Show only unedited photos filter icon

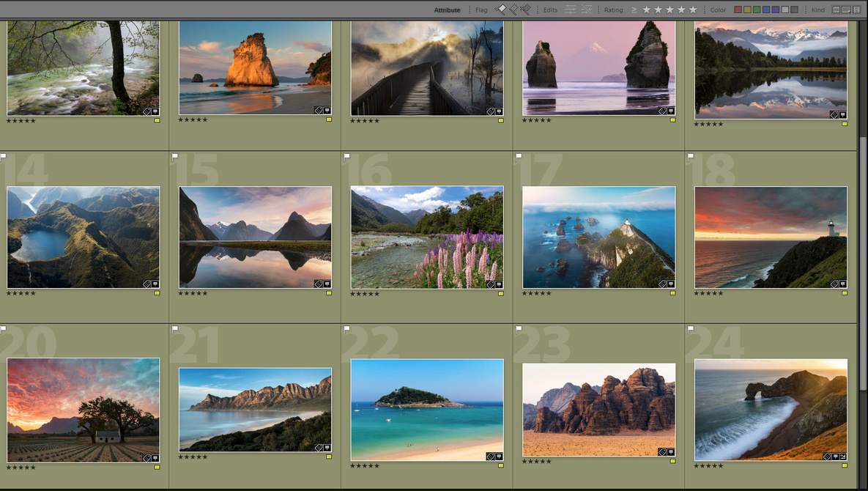586,10
